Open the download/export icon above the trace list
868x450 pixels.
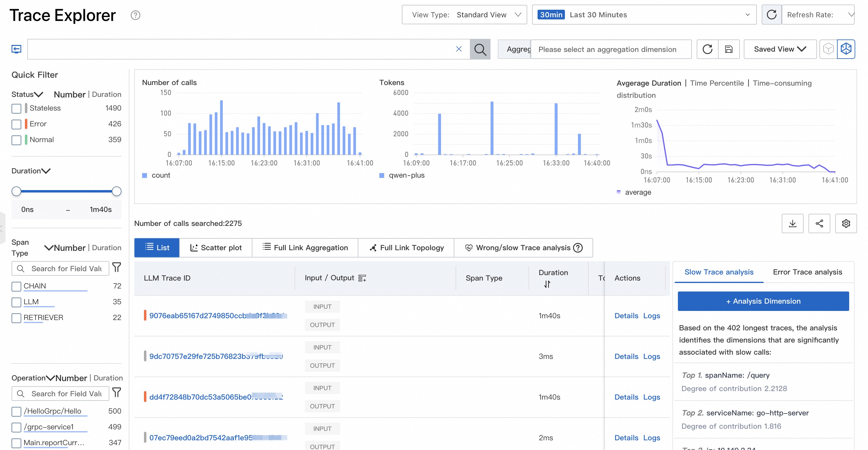792,223
